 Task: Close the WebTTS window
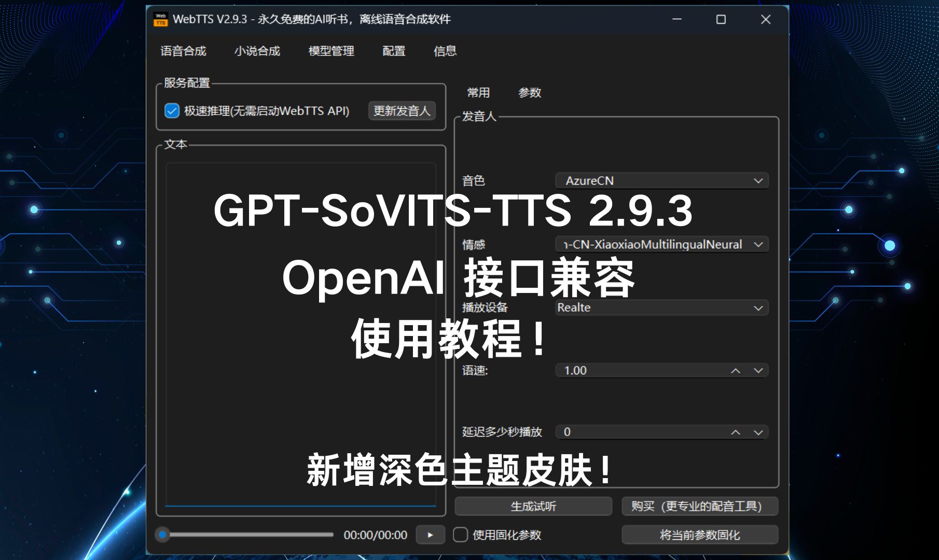(x=766, y=19)
